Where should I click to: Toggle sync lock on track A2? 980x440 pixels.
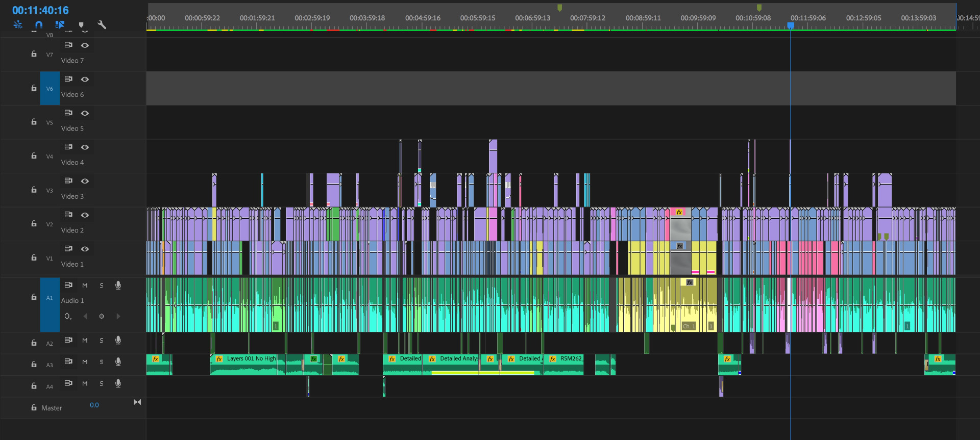68,340
